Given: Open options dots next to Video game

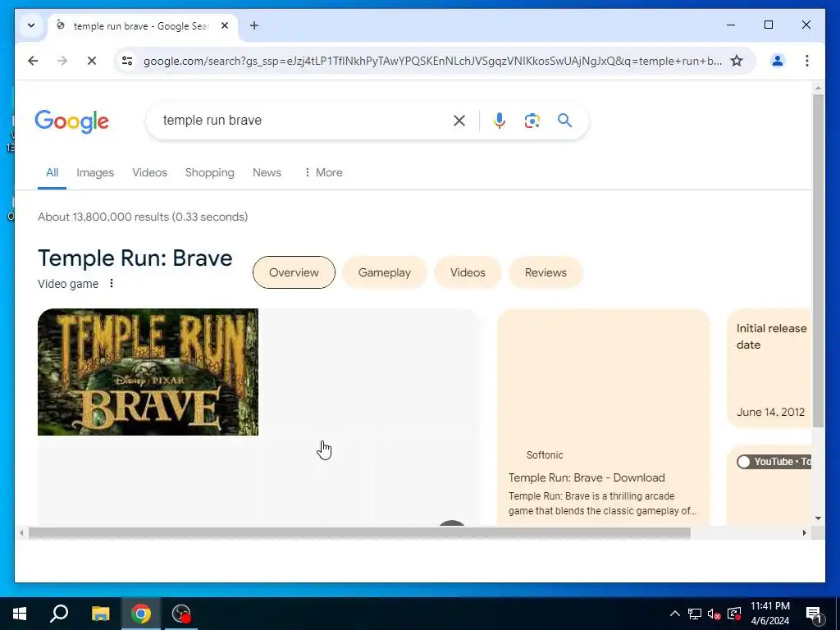Looking at the screenshot, I should click(112, 283).
